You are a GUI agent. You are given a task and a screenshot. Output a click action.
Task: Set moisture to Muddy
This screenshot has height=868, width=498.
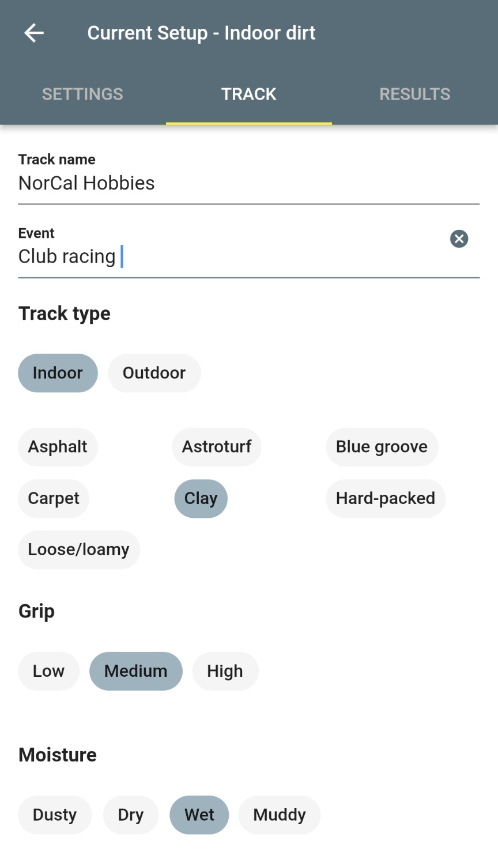tap(279, 814)
